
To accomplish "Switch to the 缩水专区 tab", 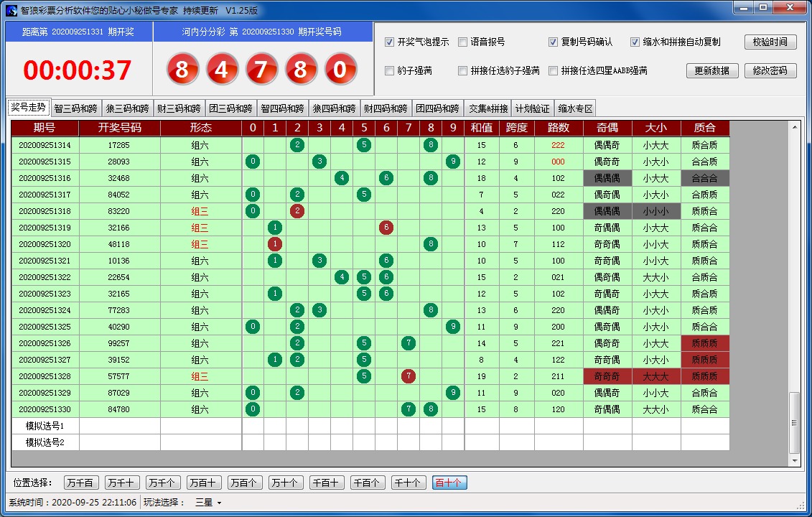I will pos(576,109).
